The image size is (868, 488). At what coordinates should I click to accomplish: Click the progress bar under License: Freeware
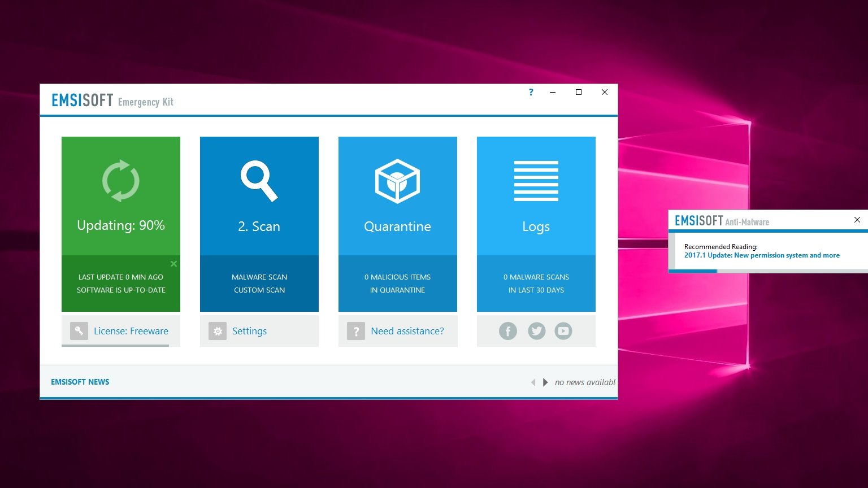(115, 345)
